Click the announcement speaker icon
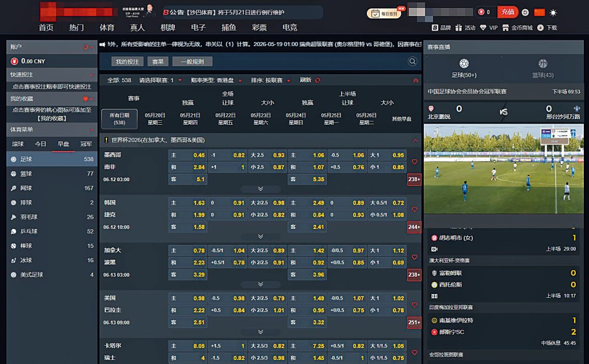The height and width of the screenshot is (364, 589). coord(102,44)
